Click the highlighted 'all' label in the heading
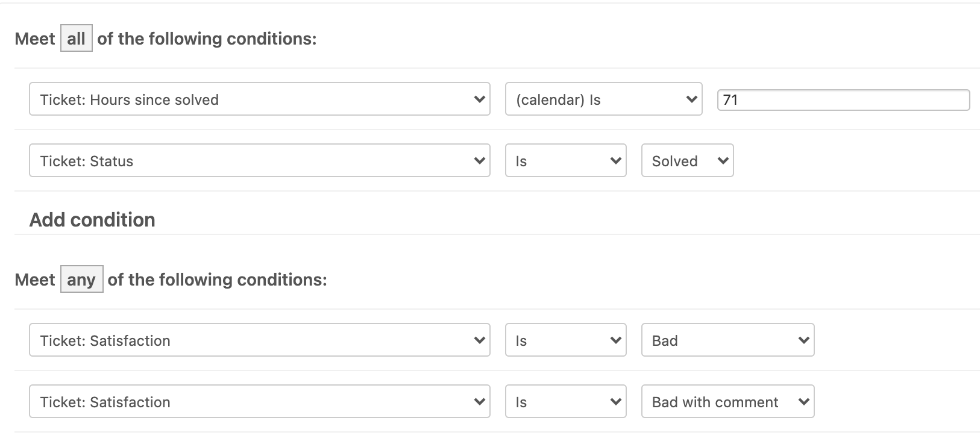 point(76,39)
